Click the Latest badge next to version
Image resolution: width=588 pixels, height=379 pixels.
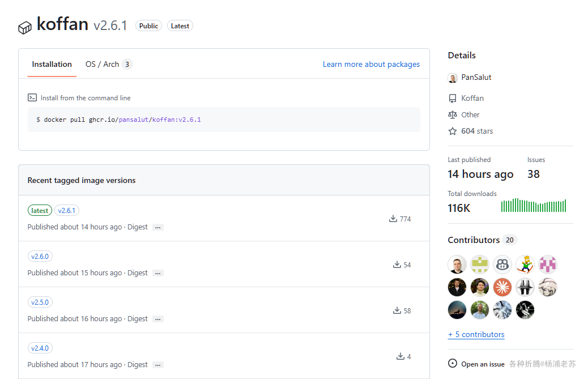click(180, 26)
